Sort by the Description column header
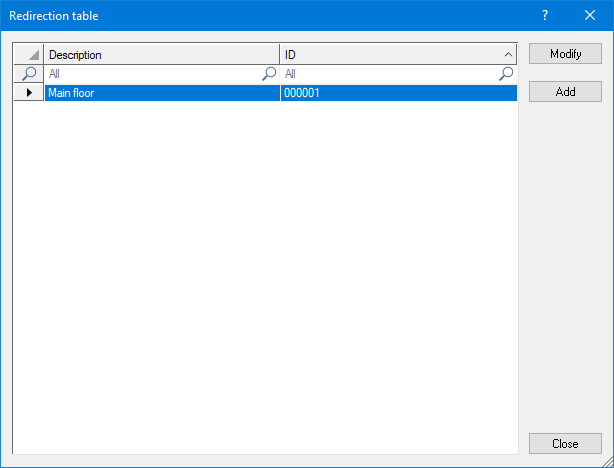This screenshot has height=468, width=614. pyautogui.click(x=160, y=55)
